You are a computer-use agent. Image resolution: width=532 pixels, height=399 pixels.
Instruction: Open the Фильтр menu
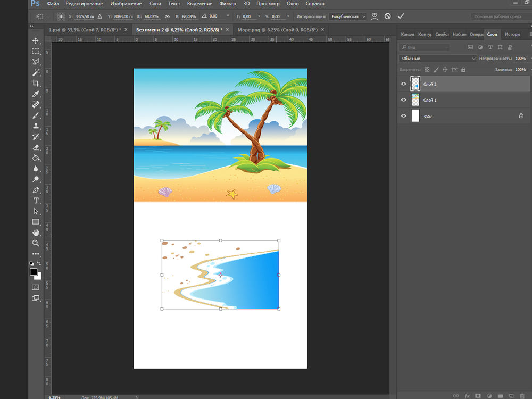(x=228, y=4)
